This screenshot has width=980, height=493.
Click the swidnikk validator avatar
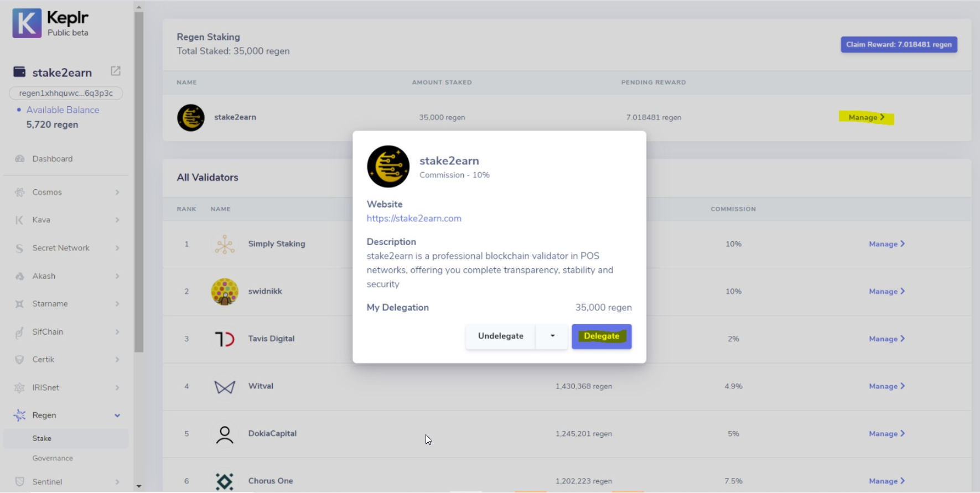click(x=225, y=292)
